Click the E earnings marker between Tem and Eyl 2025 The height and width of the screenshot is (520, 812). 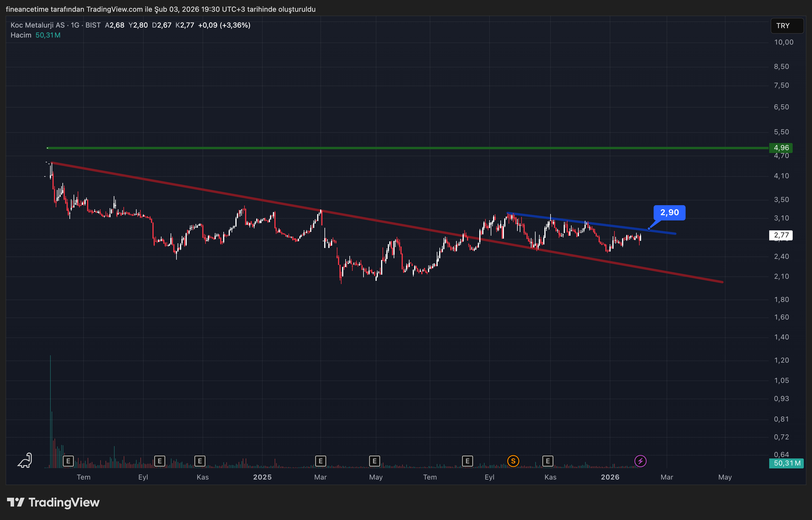tap(467, 461)
